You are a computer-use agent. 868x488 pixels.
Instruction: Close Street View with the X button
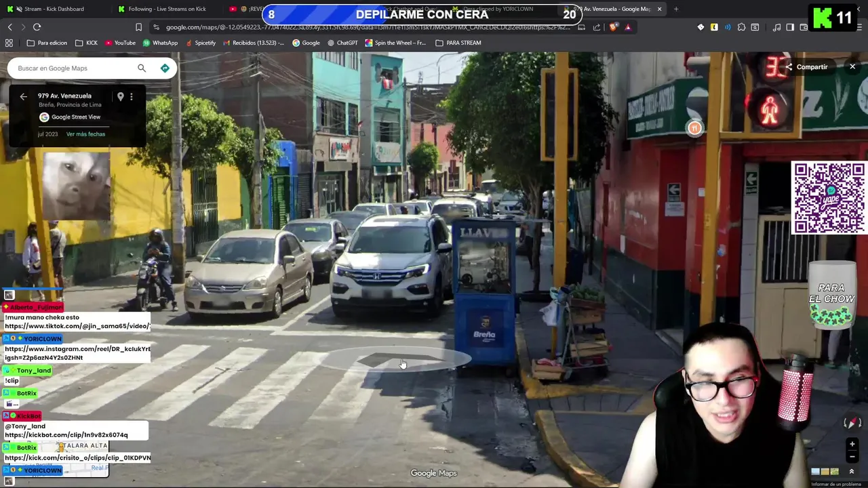[x=852, y=66]
